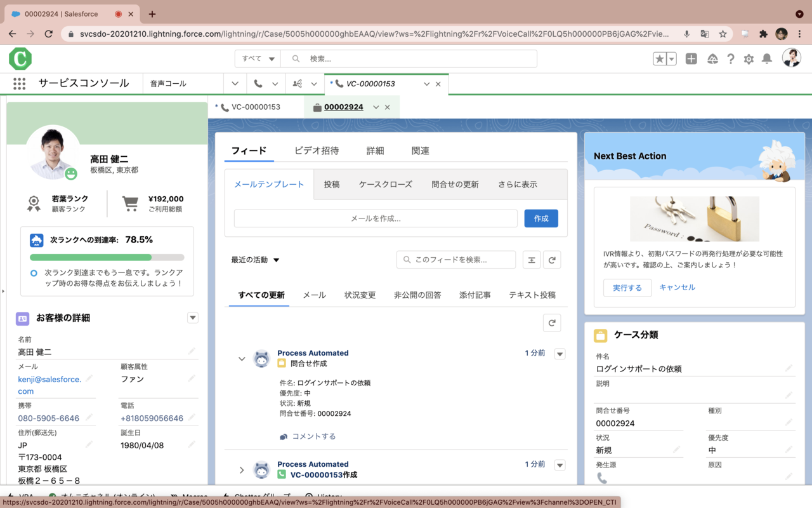Expand the VC-00000153作成 feed item

242,470
